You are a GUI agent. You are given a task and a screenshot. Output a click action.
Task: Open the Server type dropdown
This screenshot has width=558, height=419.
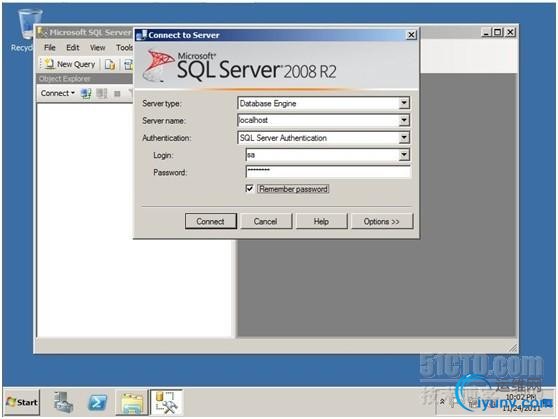404,103
